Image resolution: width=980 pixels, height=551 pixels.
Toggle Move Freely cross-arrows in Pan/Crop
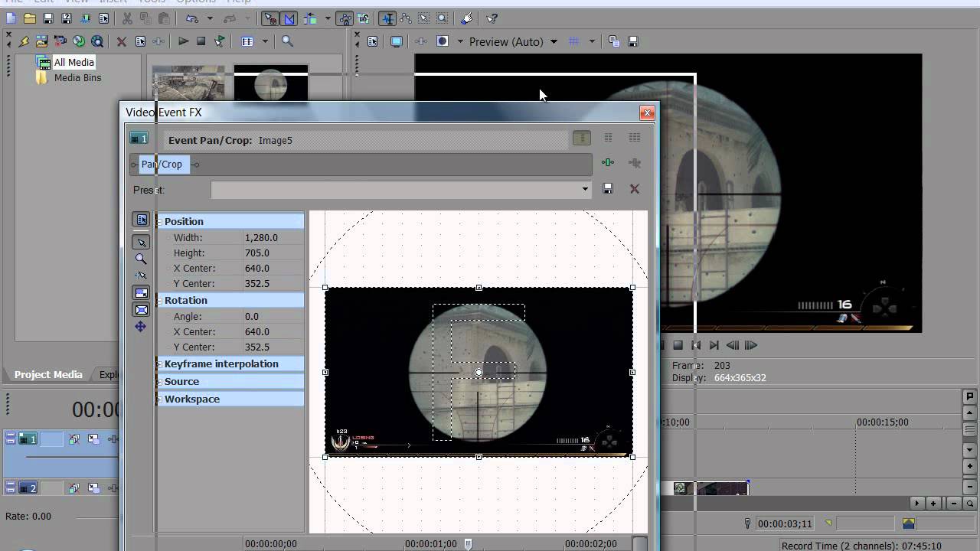tap(141, 327)
